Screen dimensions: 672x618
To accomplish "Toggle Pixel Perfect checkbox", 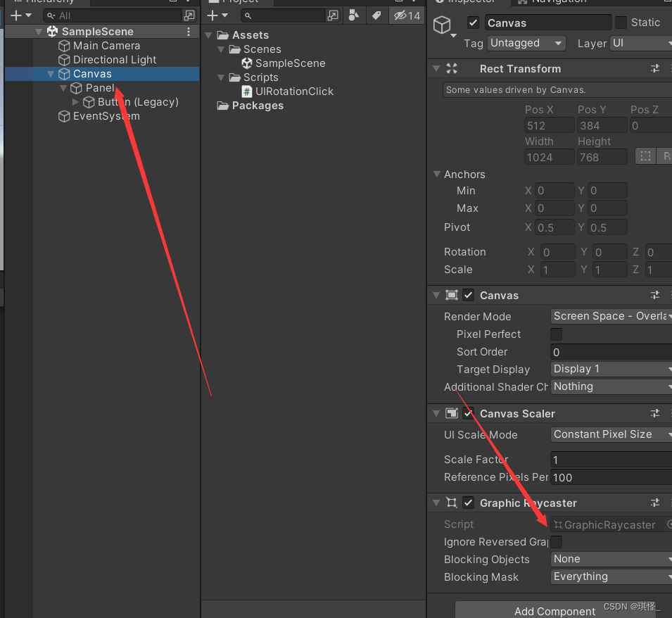I will tap(557, 334).
